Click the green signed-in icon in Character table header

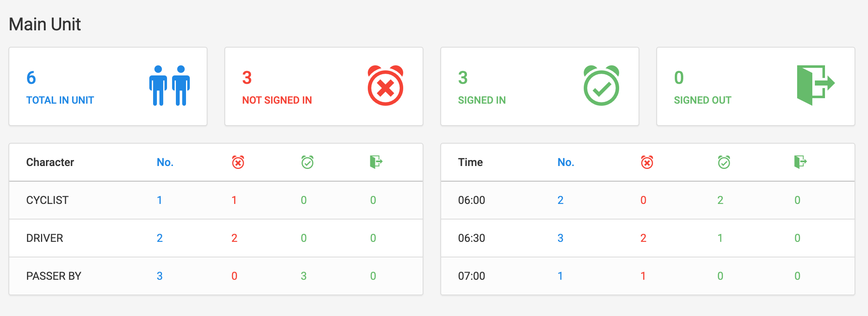(307, 162)
